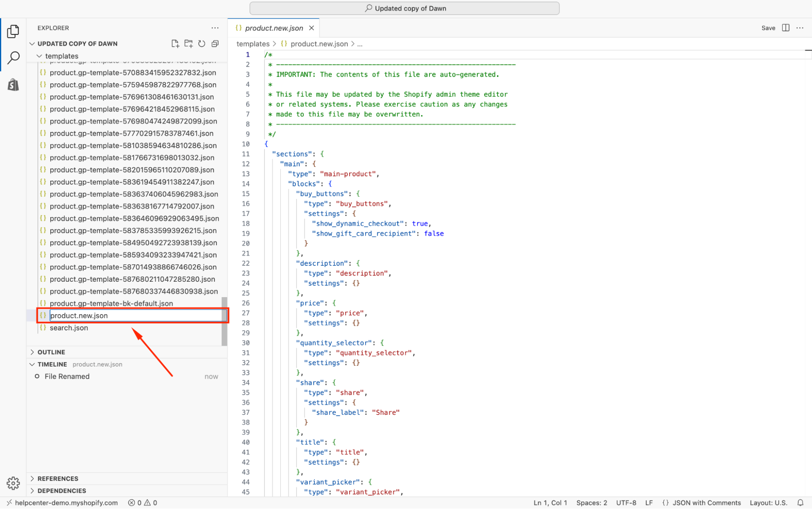Click the templates breadcrumb
The height and width of the screenshot is (509, 812).
click(x=253, y=44)
